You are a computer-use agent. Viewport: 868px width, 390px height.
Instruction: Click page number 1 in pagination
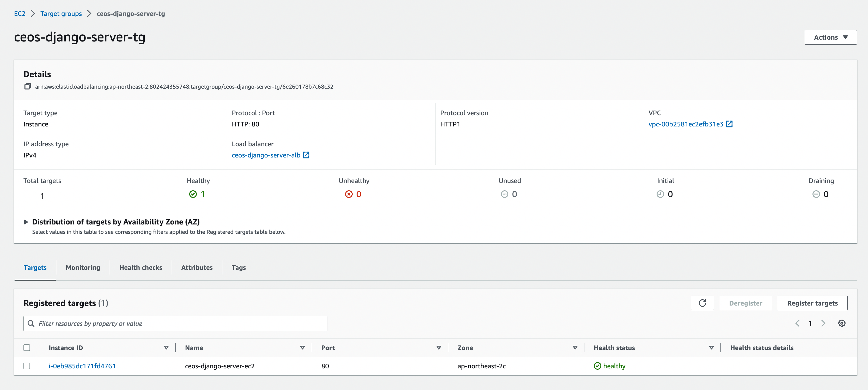click(810, 323)
